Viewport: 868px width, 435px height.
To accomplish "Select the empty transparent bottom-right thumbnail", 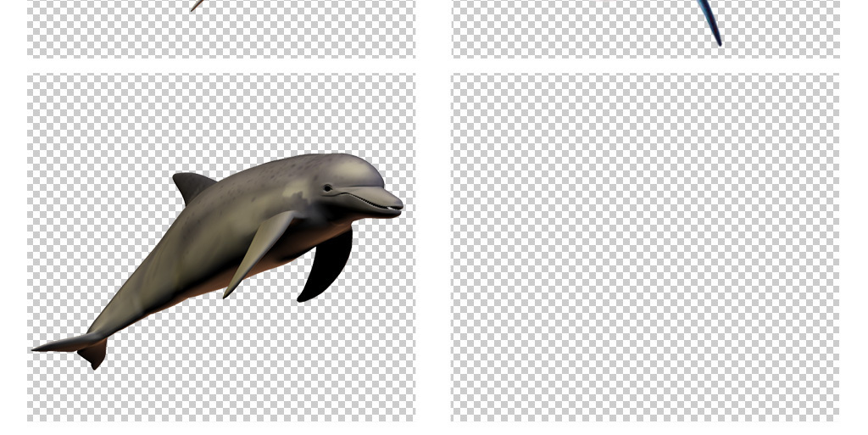I will [645, 247].
